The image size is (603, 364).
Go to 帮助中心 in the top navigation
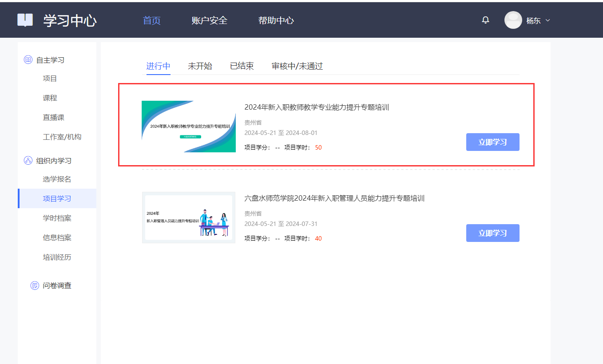tap(276, 20)
